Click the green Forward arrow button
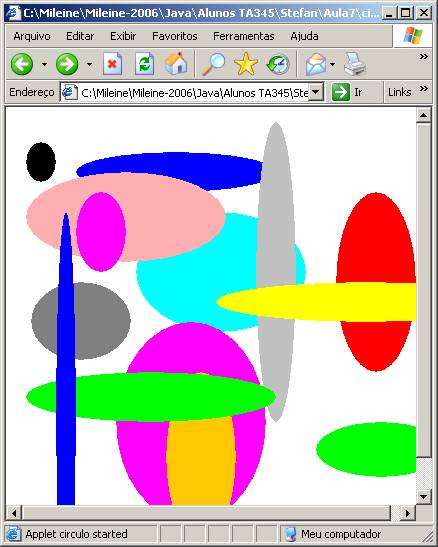Screen dimensions: 438x547 [67, 64]
